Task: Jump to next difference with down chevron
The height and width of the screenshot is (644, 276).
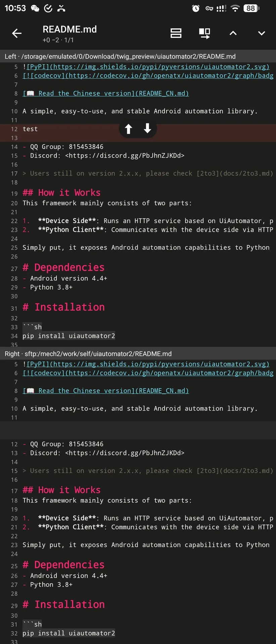Action: (x=262, y=33)
